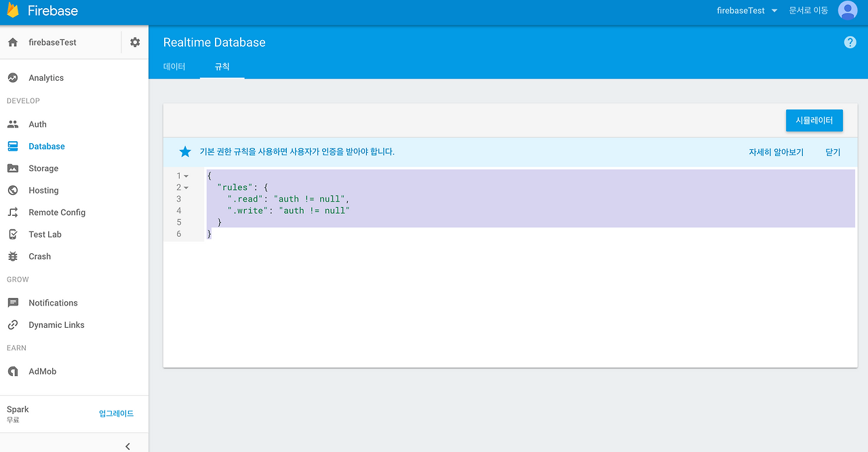The width and height of the screenshot is (868, 452).
Task: Open project settings gear icon
Action: 135,42
